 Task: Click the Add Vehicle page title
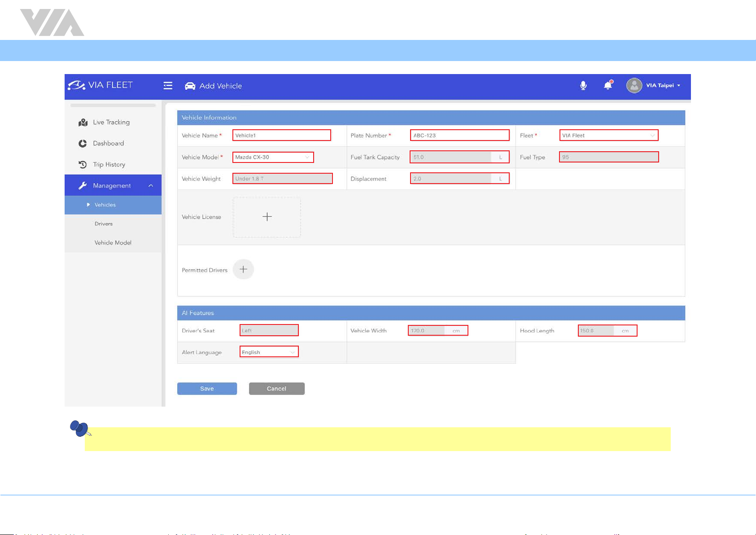(x=221, y=86)
